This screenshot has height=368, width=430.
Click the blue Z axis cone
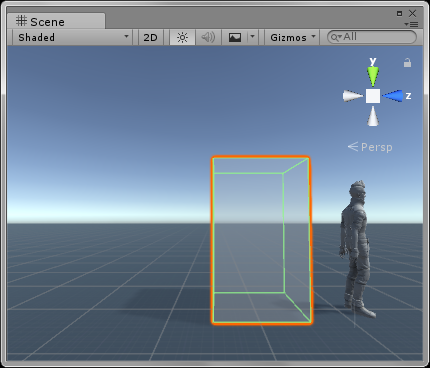click(x=392, y=96)
